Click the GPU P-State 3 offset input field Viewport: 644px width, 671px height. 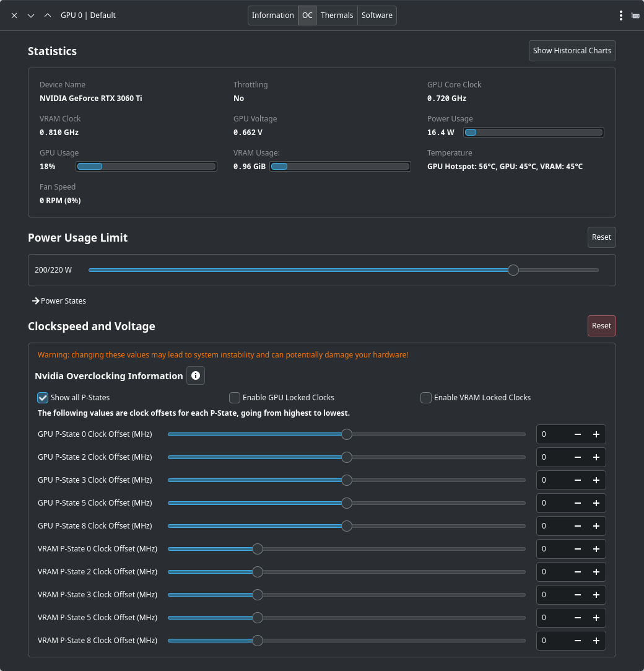point(552,480)
